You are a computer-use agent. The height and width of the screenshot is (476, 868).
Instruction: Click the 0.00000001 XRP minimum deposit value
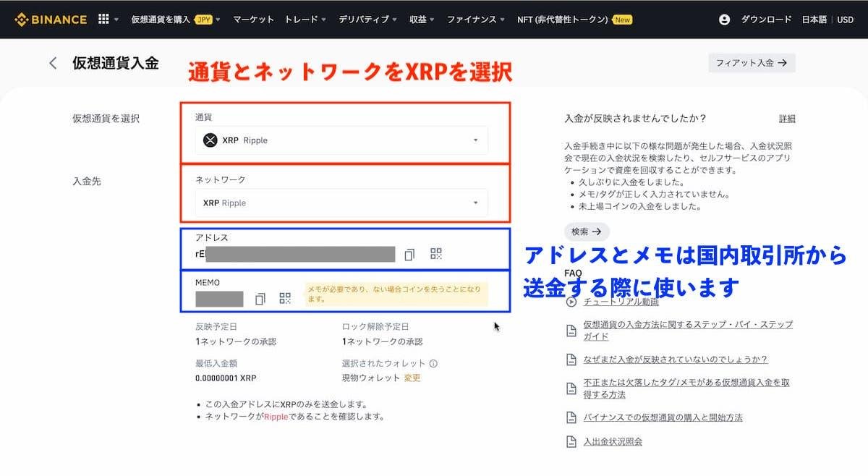pos(226,378)
